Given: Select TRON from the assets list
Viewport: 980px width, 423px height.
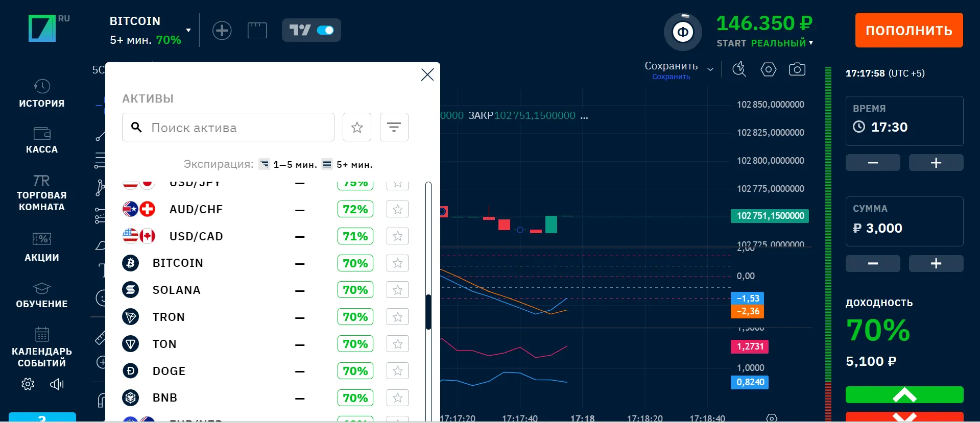Looking at the screenshot, I should point(169,317).
